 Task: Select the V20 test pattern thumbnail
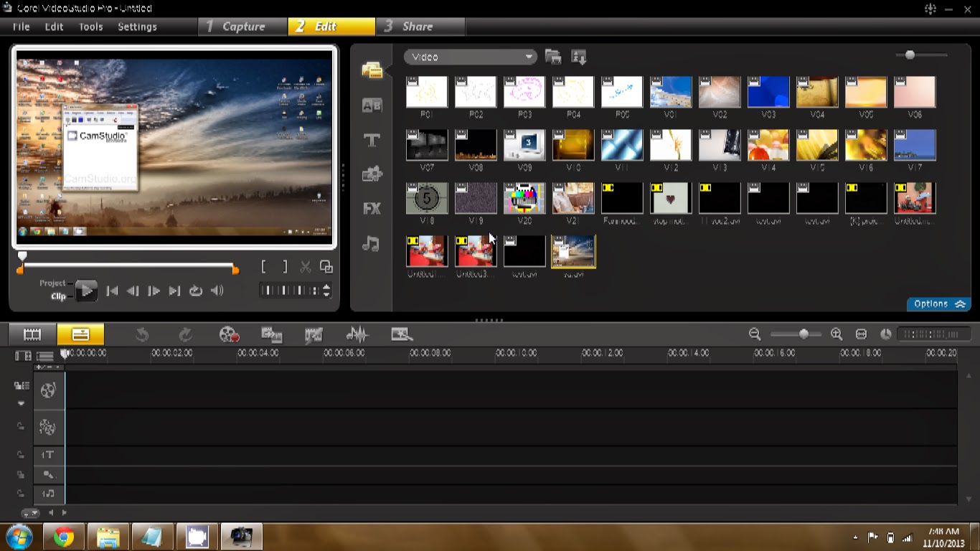click(524, 198)
